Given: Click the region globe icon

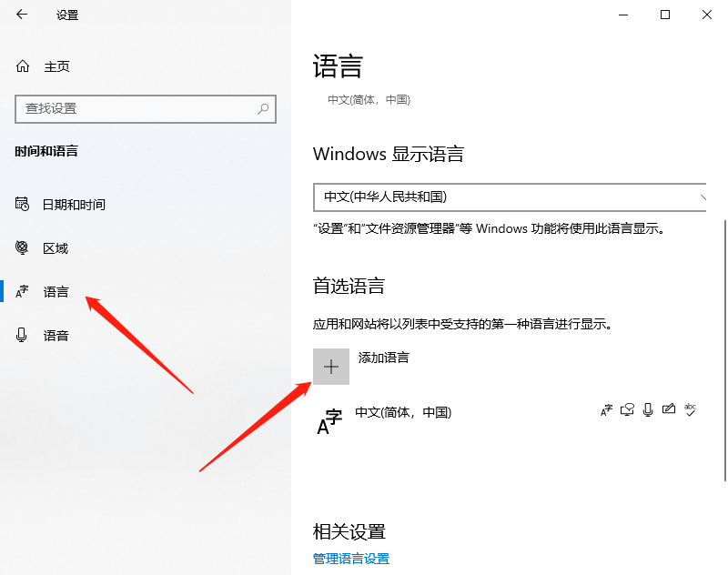Looking at the screenshot, I should 22,247.
